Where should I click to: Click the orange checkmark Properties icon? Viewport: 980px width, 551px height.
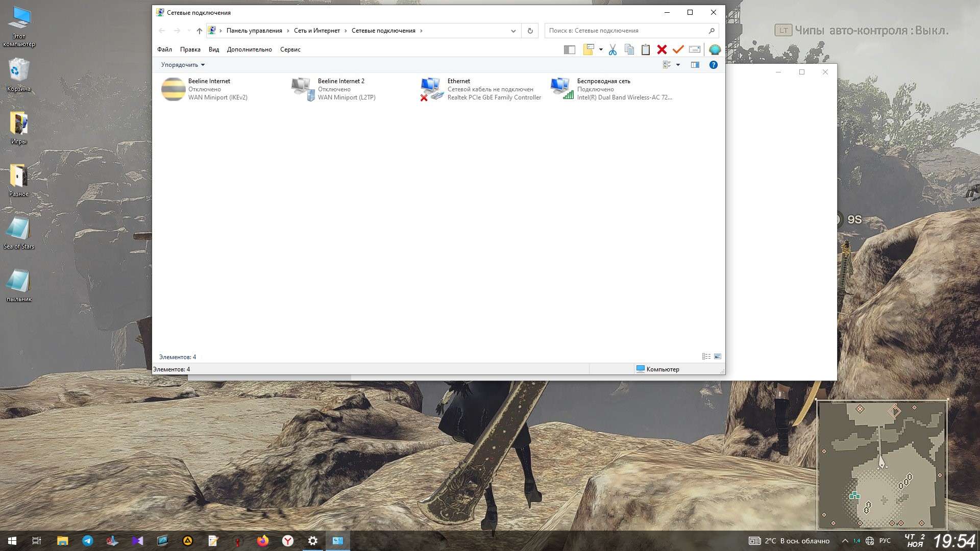(678, 49)
